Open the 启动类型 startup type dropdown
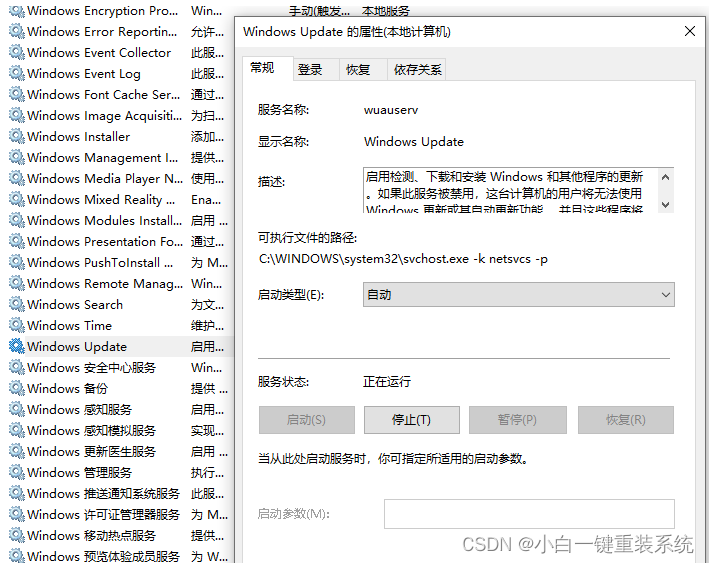 coord(519,295)
